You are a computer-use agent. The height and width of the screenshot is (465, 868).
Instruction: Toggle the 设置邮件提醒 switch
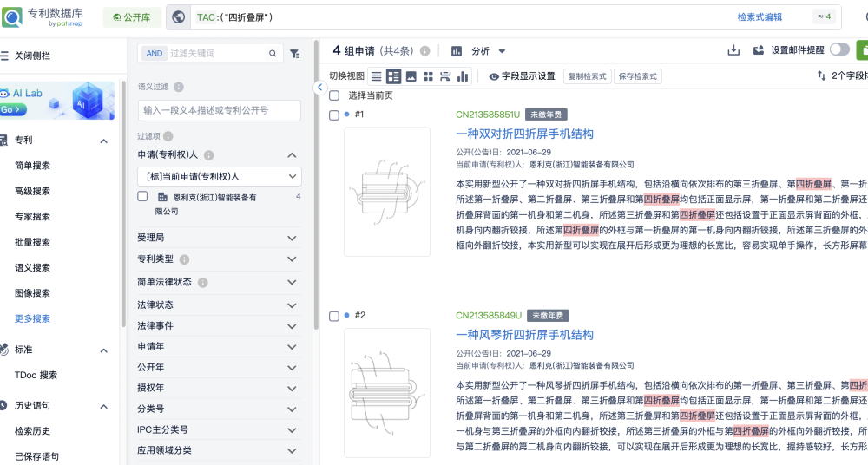pos(839,50)
